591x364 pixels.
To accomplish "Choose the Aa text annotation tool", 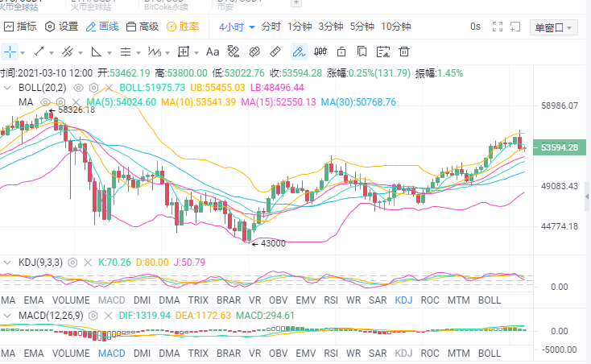I will 213,52.
